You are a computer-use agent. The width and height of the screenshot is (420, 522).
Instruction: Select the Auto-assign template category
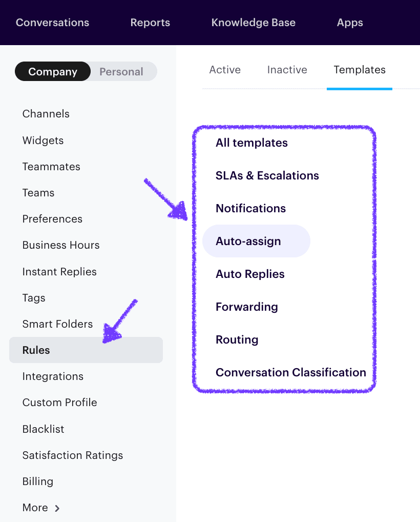tap(248, 241)
